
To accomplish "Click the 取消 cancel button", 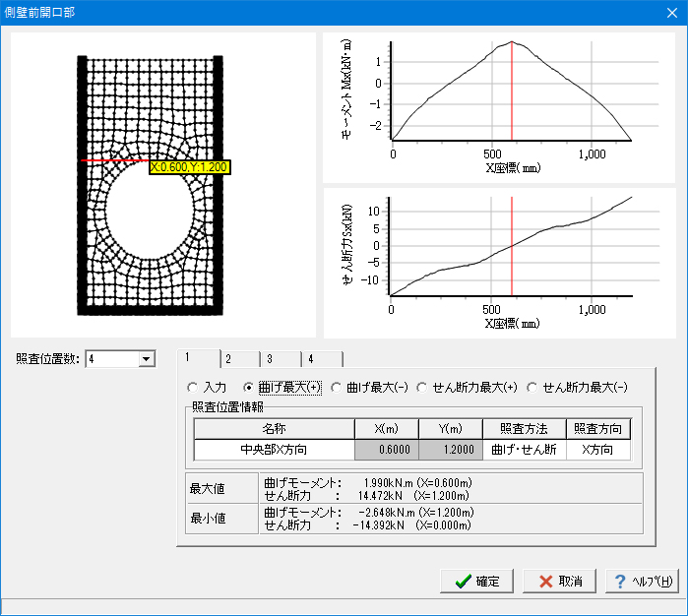I will pos(559,582).
